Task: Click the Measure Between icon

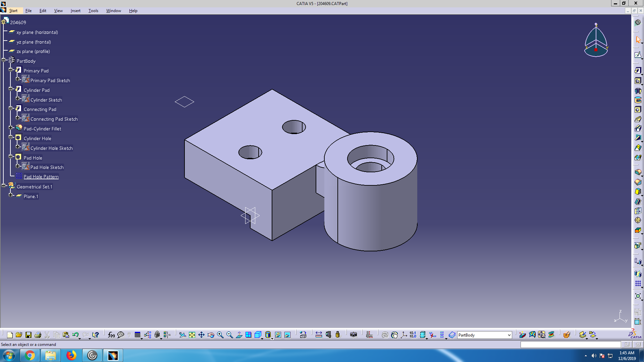Action: pyautogui.click(x=319, y=335)
